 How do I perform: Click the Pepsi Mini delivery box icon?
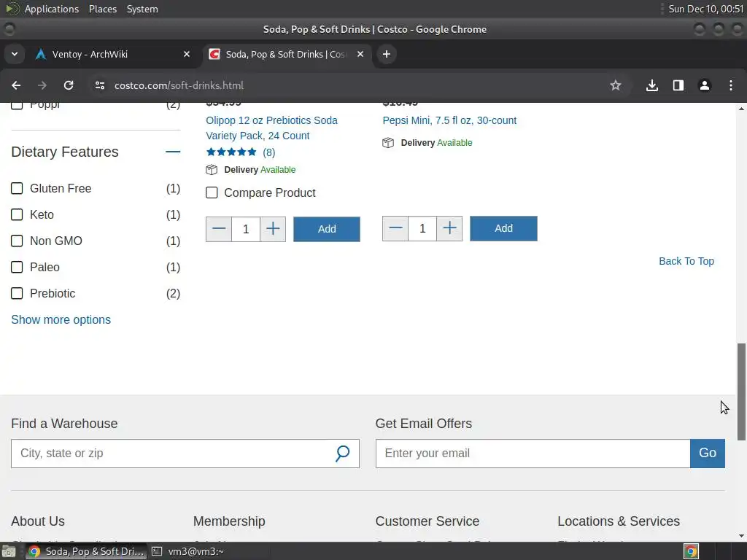click(x=388, y=143)
